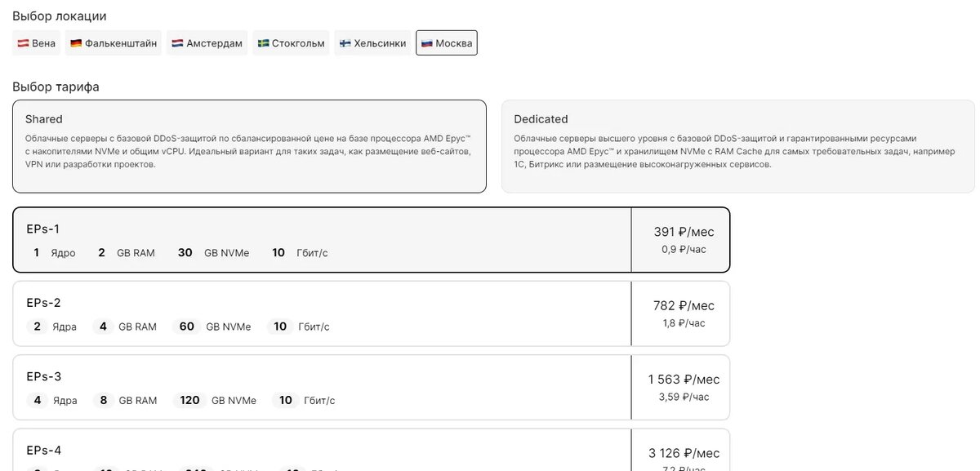Click the 10 Гбит/с spec in EPs-2
This screenshot has height=471, width=980.
coord(300,327)
